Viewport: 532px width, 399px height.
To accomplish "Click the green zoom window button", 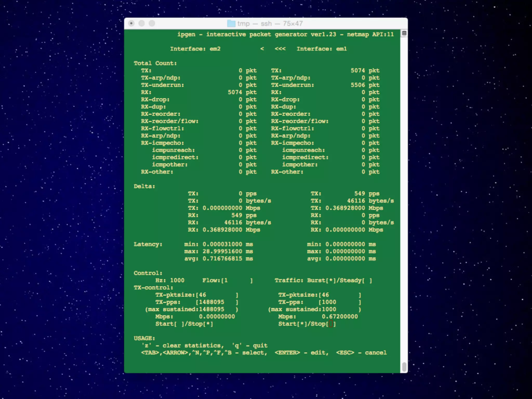I will tap(152, 24).
